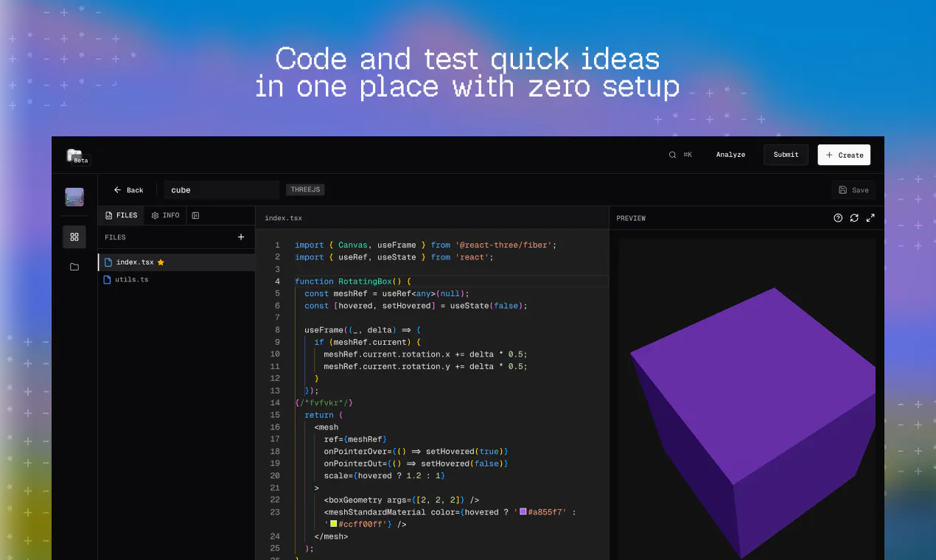Click the ⌘K shortcut hint
Screen dimensions: 936x560
[x=688, y=155]
